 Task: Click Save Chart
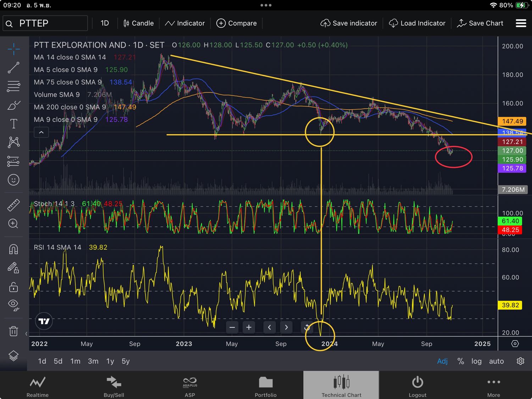click(x=480, y=23)
